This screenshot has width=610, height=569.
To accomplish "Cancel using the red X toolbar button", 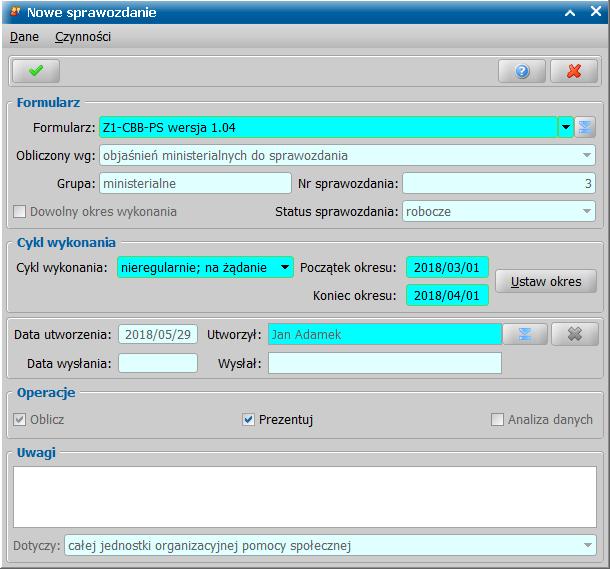I will pyautogui.click(x=574, y=71).
